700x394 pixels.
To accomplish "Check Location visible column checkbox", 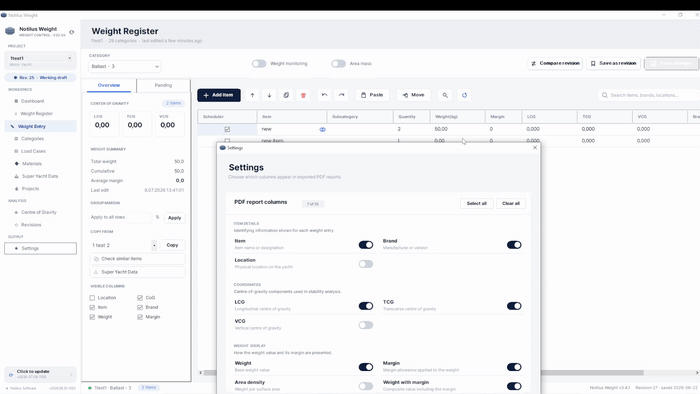I will (x=92, y=298).
